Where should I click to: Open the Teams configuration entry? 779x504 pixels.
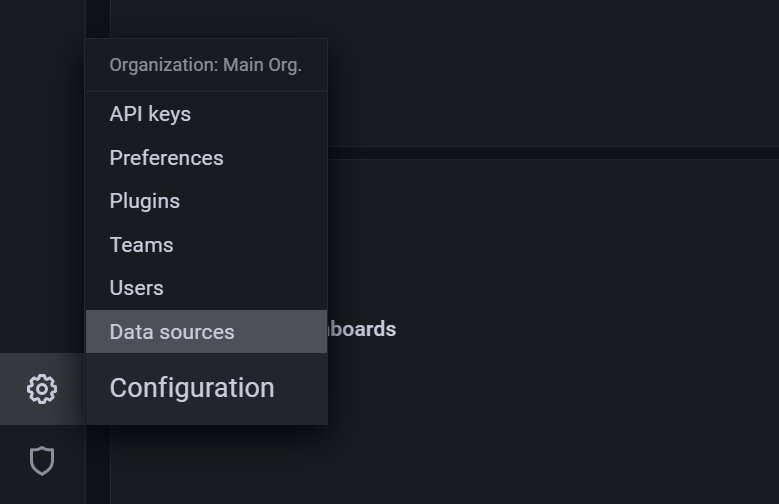[x=141, y=245]
